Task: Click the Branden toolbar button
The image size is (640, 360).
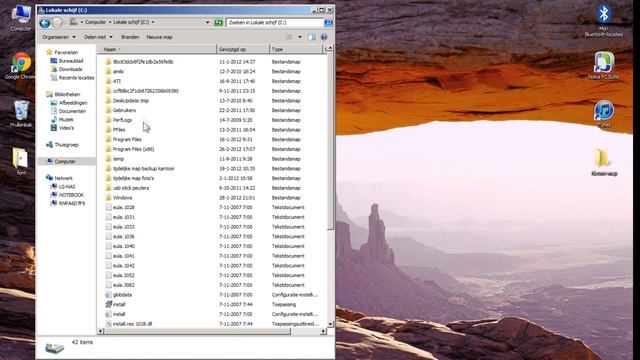Action: [130, 37]
